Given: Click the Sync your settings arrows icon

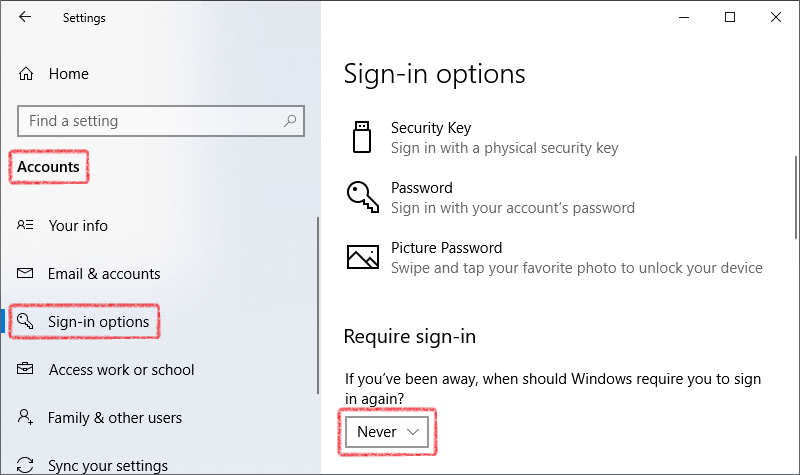Looking at the screenshot, I should click(x=25, y=465).
